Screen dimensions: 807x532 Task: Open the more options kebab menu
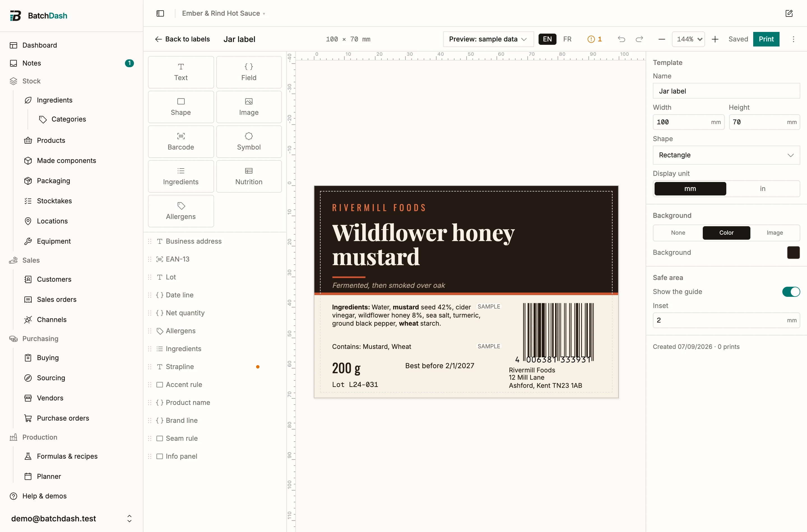coord(793,39)
